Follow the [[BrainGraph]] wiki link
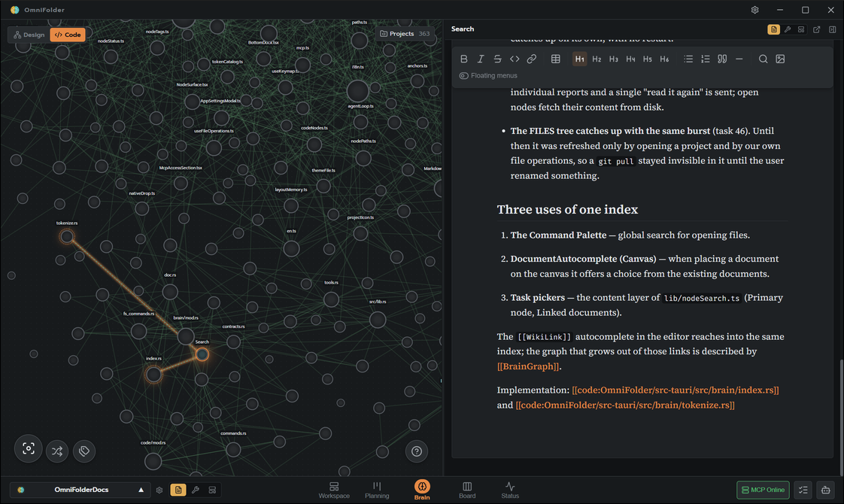 click(528, 366)
